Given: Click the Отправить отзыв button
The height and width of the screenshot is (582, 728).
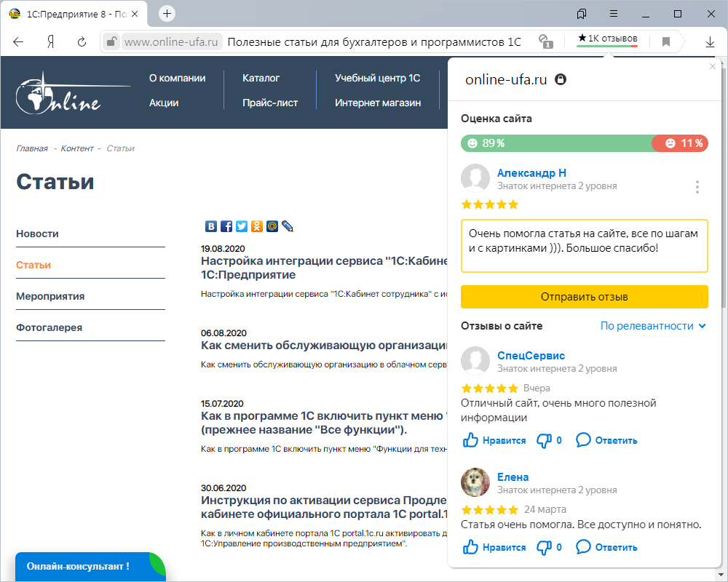Looking at the screenshot, I should (x=584, y=297).
